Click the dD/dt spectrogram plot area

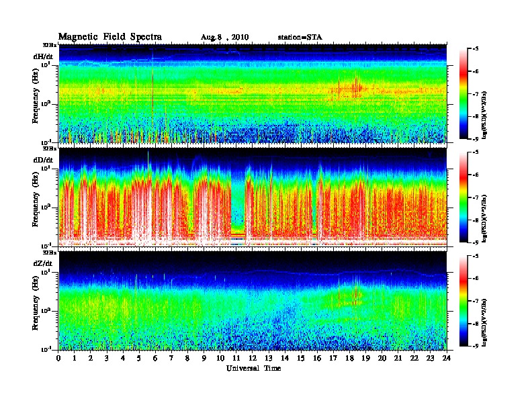click(x=253, y=197)
